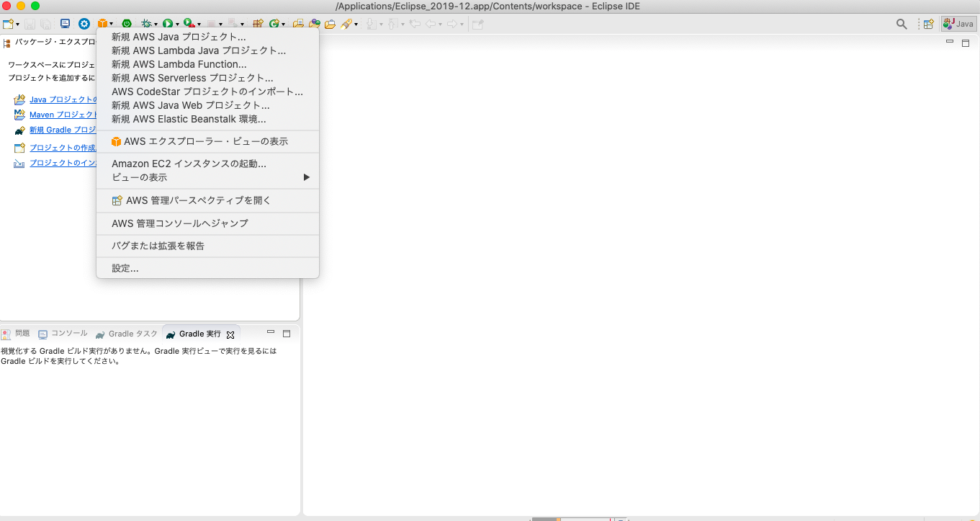Expand the New Java Class dropdown arrow
Screen dimensions: 980x521
click(284, 25)
